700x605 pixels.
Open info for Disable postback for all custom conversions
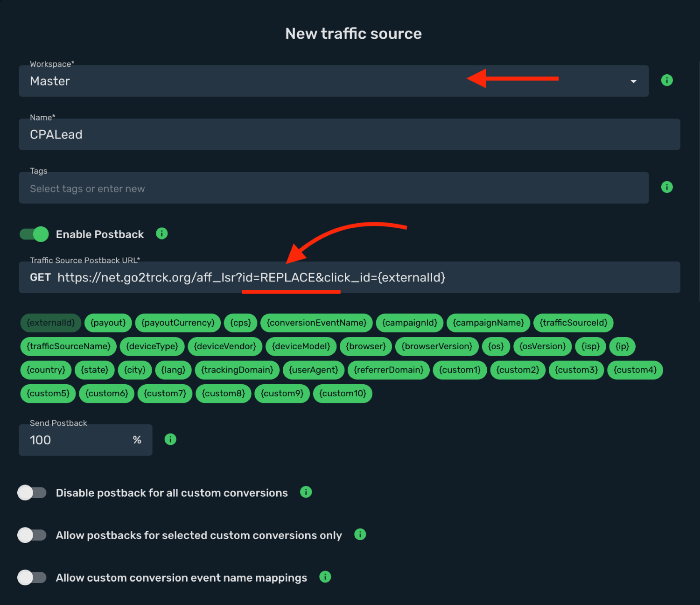tap(306, 492)
